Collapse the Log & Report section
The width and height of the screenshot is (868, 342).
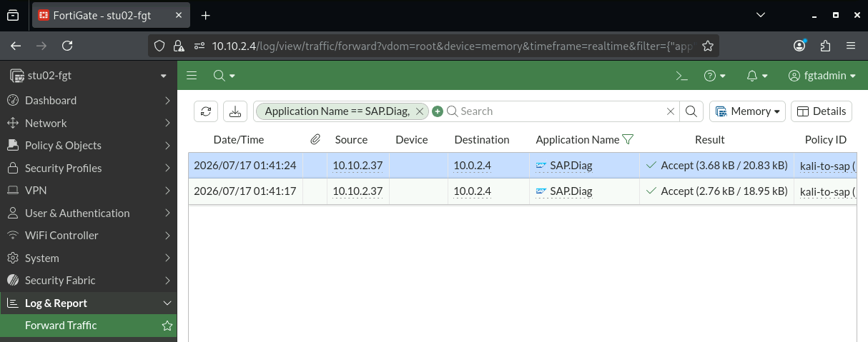click(89, 303)
